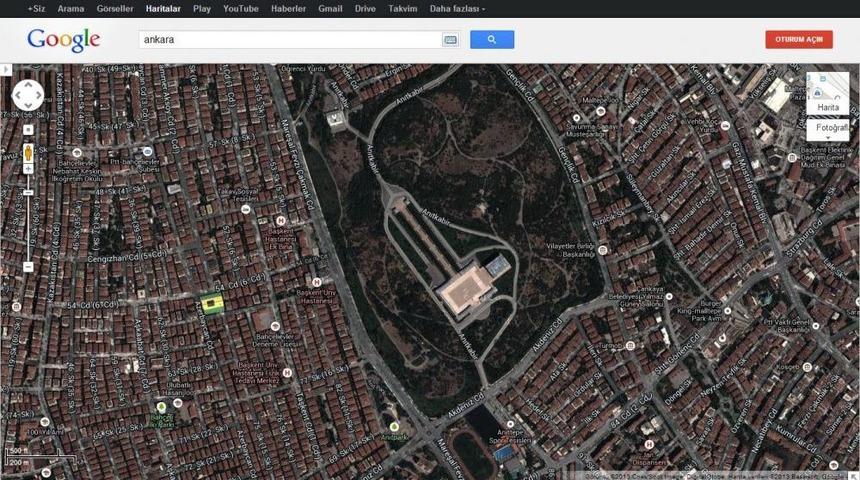Click the Vehbi Koç Yurdu marker
The height and width of the screenshot is (480, 860).
725,126
